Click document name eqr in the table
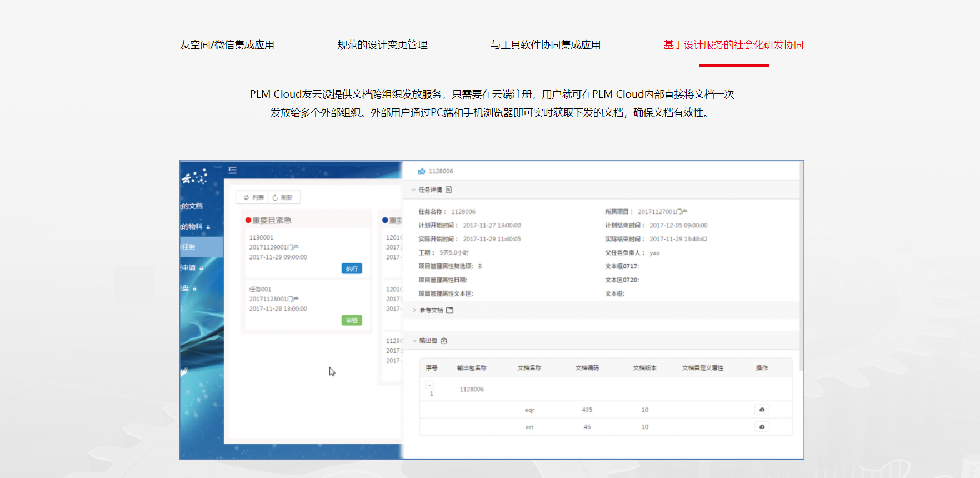The image size is (980, 478). pos(529,410)
